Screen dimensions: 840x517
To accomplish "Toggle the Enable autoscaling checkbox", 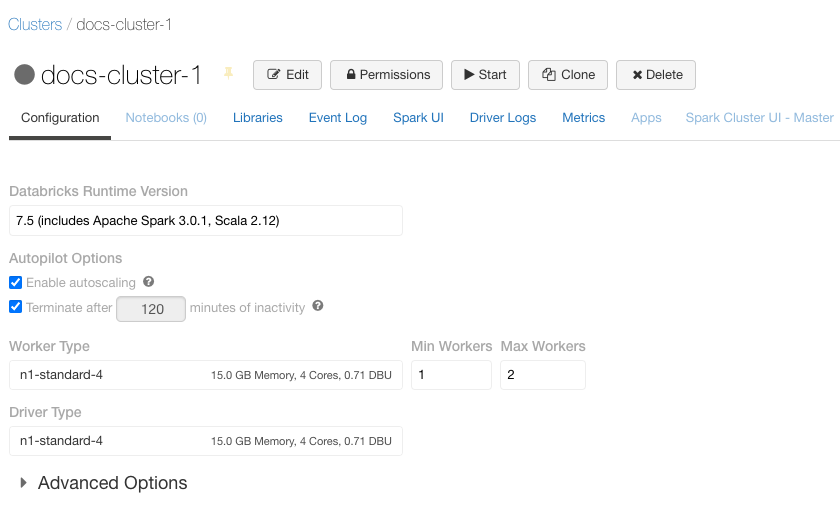I will (15, 283).
